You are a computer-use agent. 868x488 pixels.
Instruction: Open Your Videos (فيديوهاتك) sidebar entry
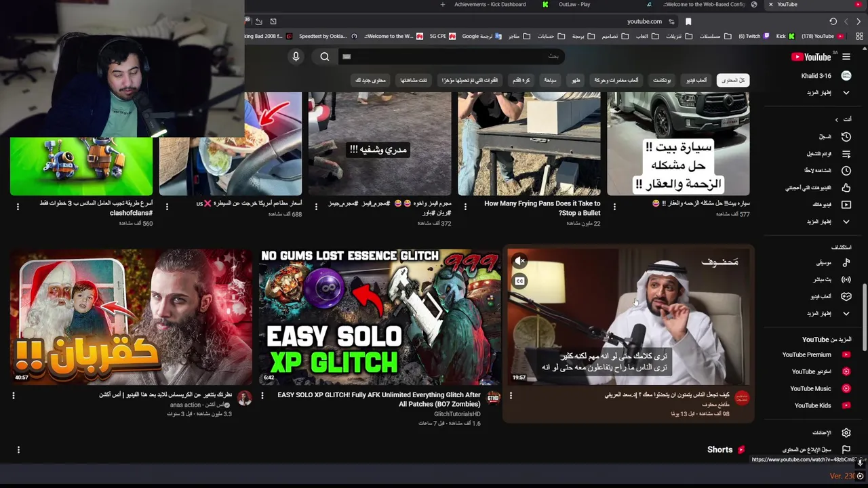point(831,205)
